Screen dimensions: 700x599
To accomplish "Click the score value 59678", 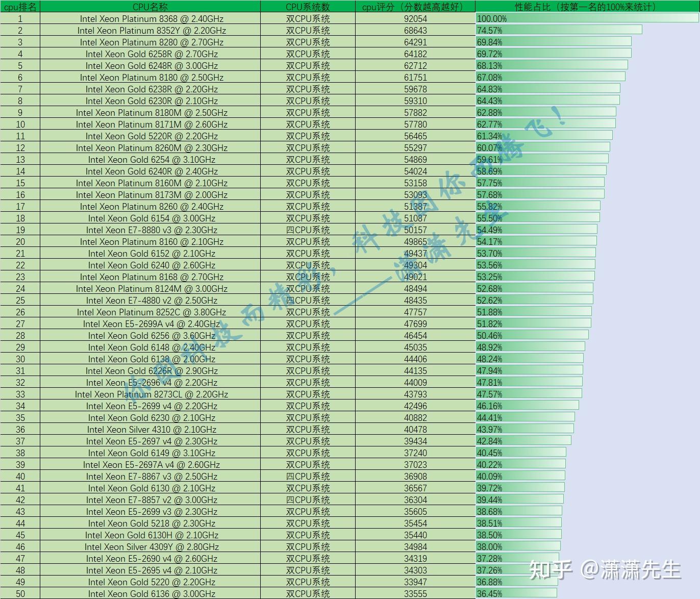I will 415,89.
